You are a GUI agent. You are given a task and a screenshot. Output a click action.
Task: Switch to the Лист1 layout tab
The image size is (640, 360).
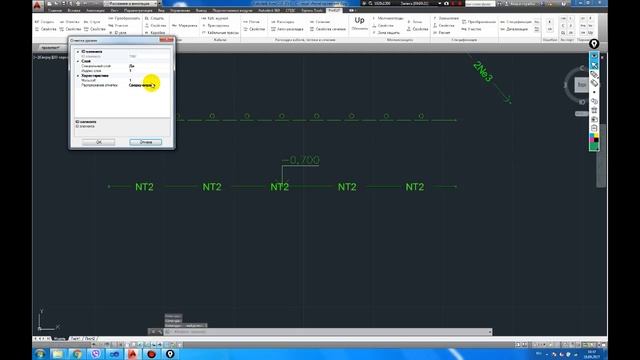click(x=75, y=339)
